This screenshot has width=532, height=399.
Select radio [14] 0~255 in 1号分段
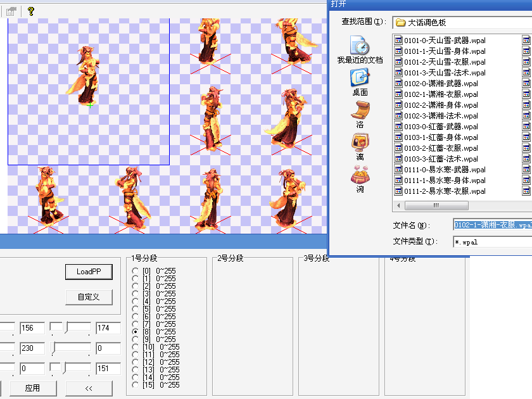(135, 377)
